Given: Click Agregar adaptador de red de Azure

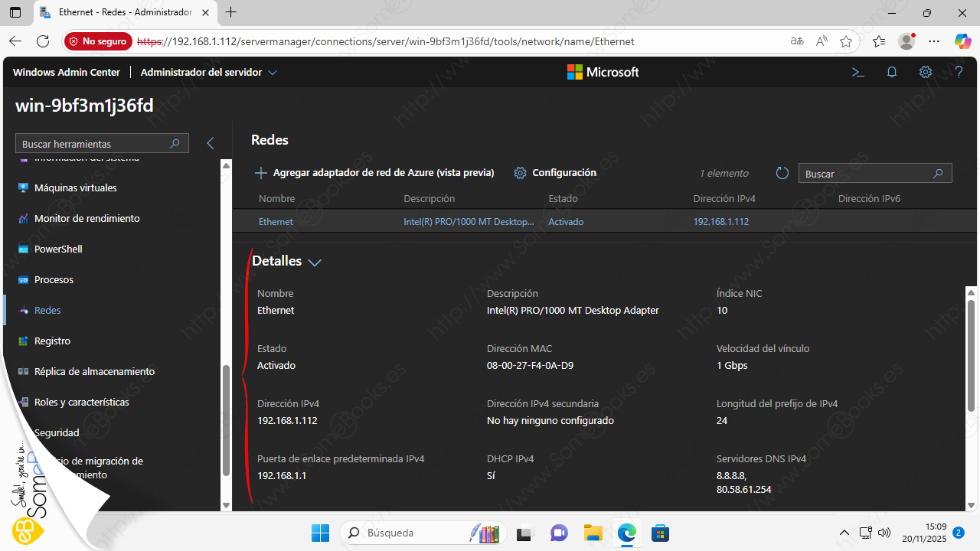Looking at the screenshot, I should coord(374,173).
